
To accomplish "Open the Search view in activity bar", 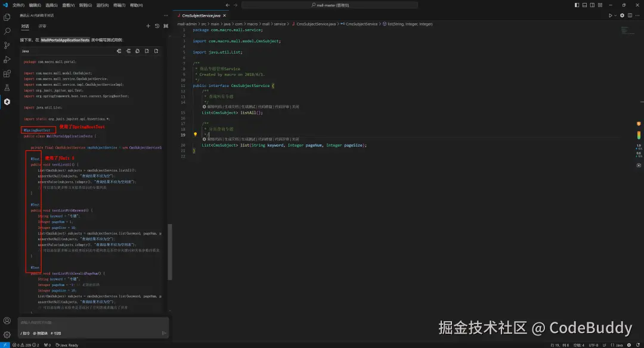I will tap(7, 31).
